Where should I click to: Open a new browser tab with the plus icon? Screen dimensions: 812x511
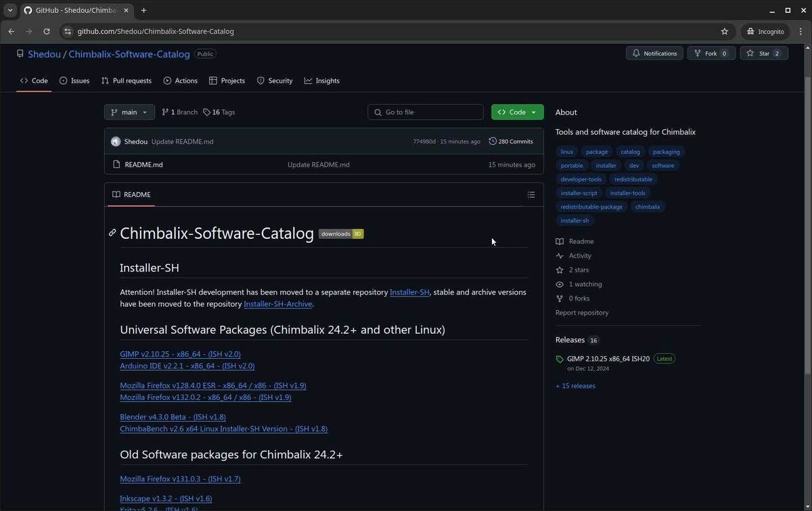tap(143, 10)
